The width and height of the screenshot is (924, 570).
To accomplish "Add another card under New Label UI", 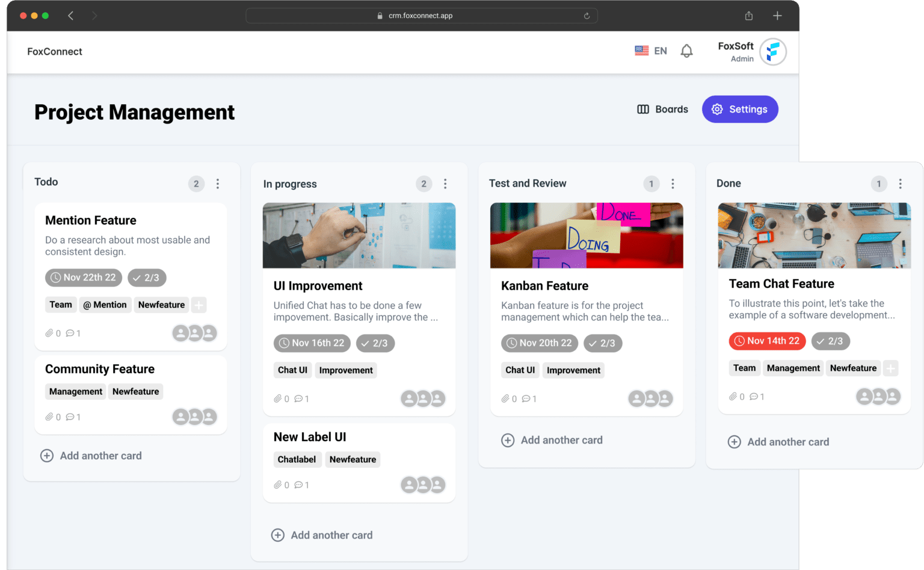I will click(322, 535).
